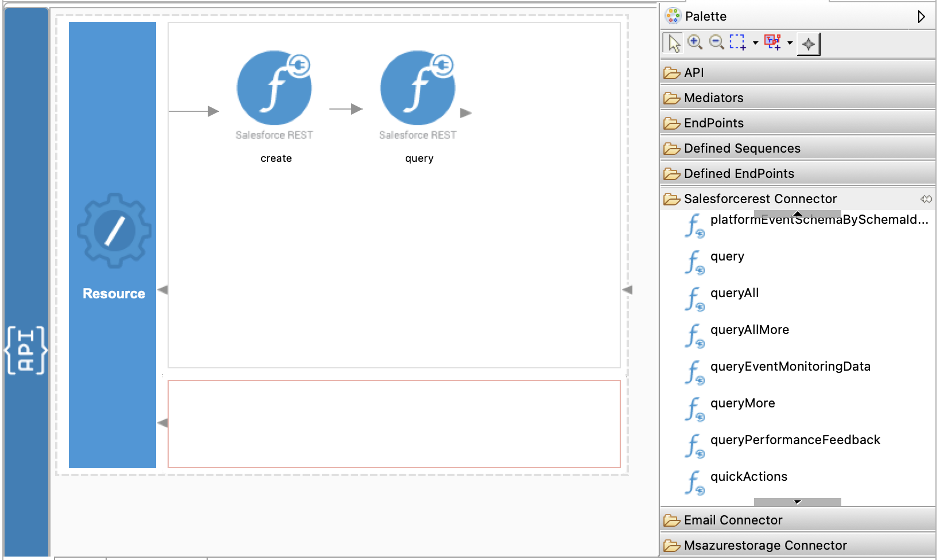Click the Zoom Out palette tool
Image resolution: width=940 pixels, height=560 pixels.
[x=716, y=42]
